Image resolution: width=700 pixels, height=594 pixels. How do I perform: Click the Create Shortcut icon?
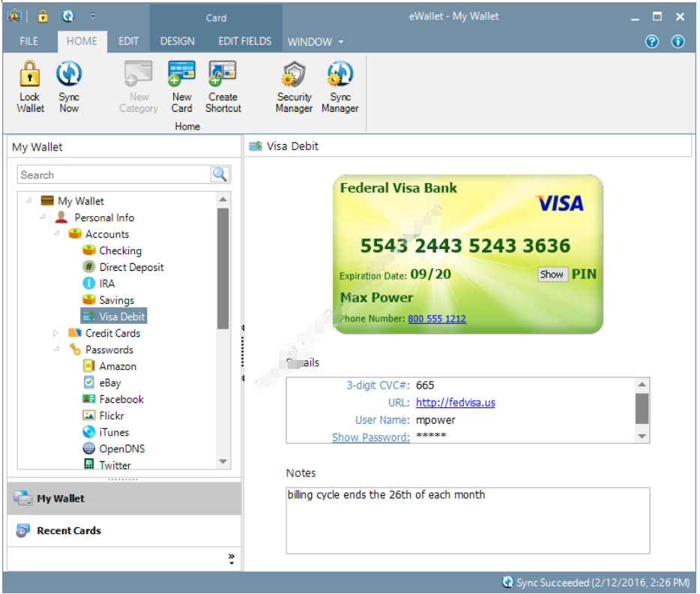(x=222, y=86)
